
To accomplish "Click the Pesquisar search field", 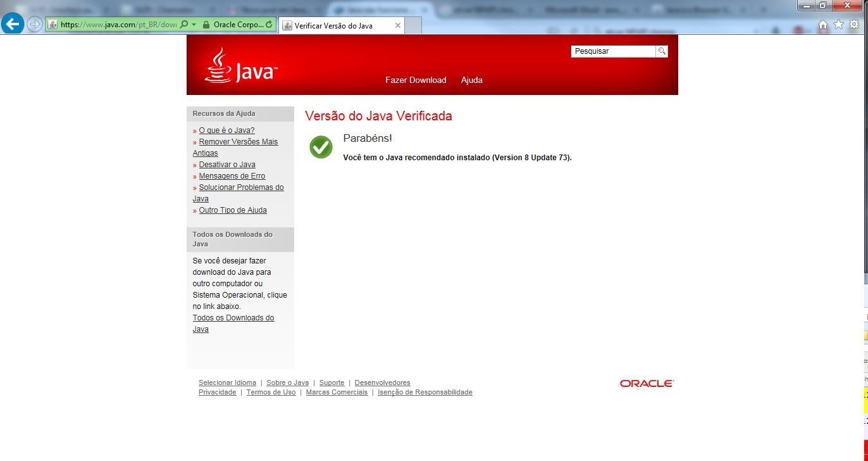I will pyautogui.click(x=613, y=51).
